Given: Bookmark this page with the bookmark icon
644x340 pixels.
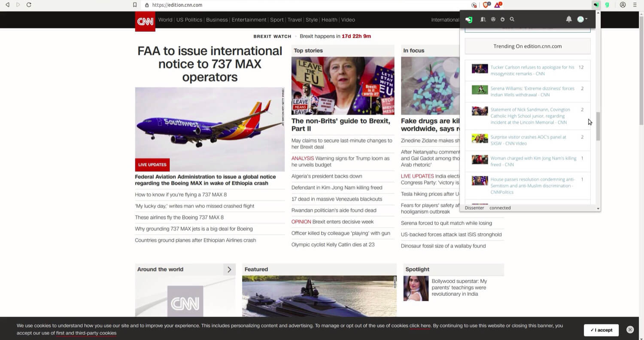Looking at the screenshot, I should (x=135, y=5).
